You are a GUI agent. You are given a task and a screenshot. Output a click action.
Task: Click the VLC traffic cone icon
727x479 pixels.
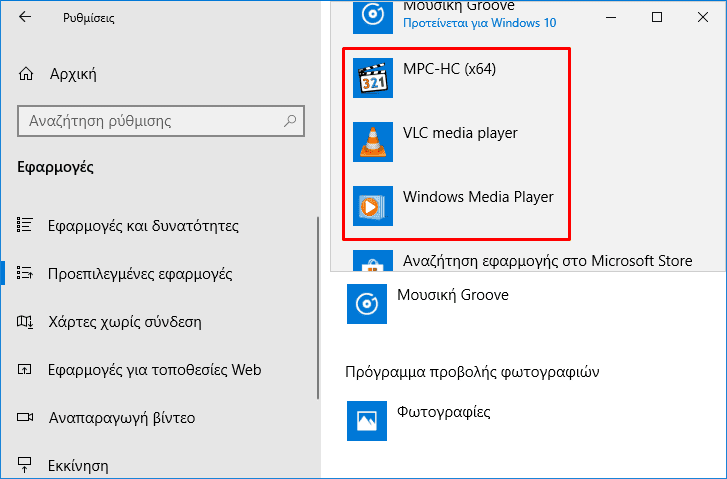coord(373,142)
